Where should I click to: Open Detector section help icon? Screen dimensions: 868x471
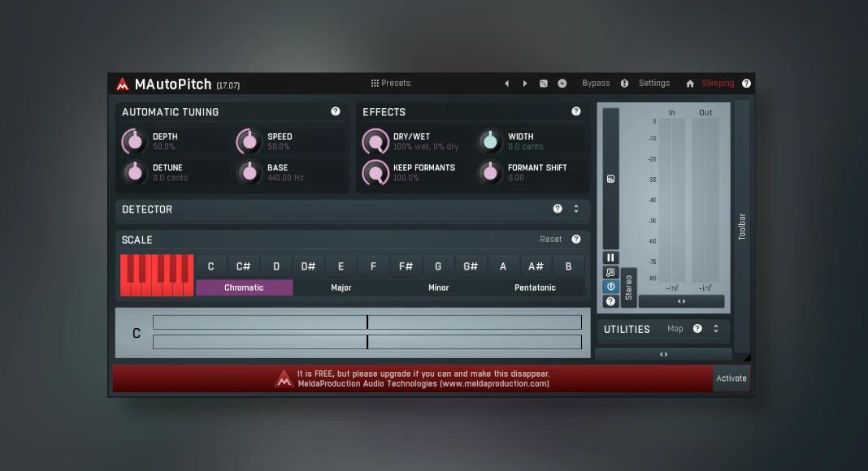(558, 209)
